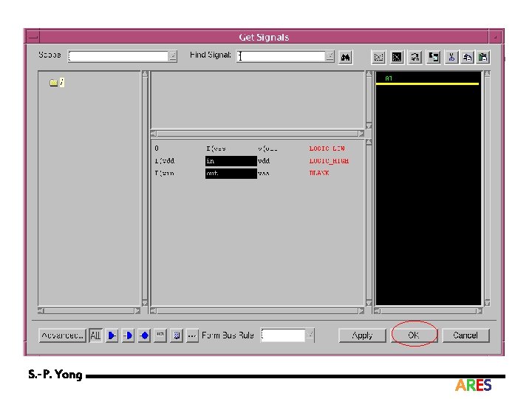The width and height of the screenshot is (532, 399).
Task: Select the LOGIC_HIGH entry
Action: coord(329,161)
